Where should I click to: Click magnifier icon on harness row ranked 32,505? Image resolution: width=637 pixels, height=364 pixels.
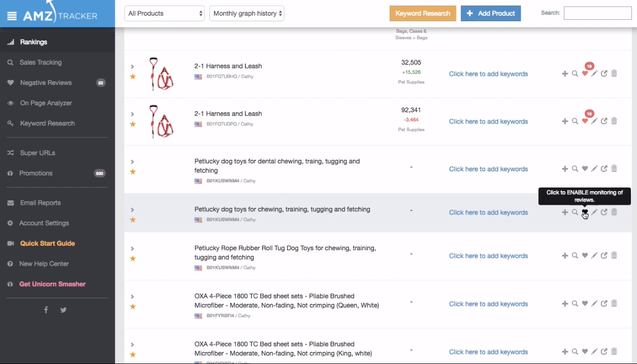tap(575, 74)
